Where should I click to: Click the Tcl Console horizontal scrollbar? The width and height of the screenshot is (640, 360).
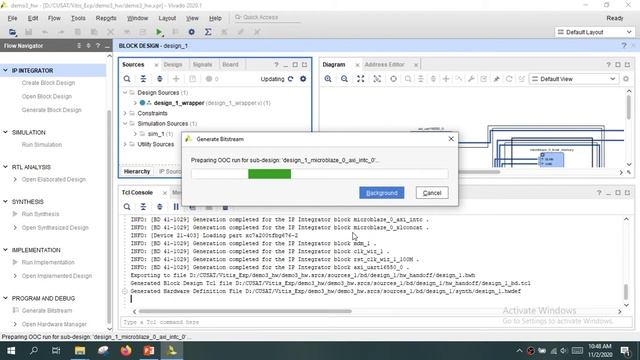click(x=245, y=311)
